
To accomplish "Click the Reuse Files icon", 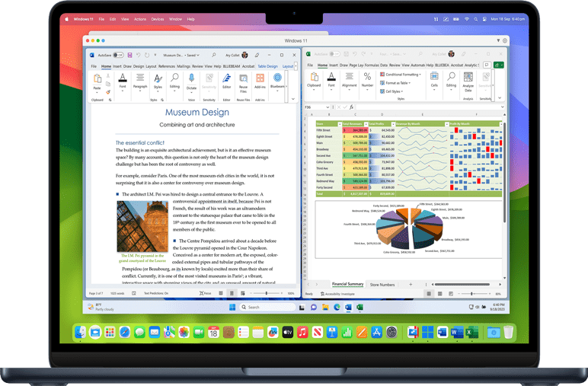I will [x=244, y=79].
